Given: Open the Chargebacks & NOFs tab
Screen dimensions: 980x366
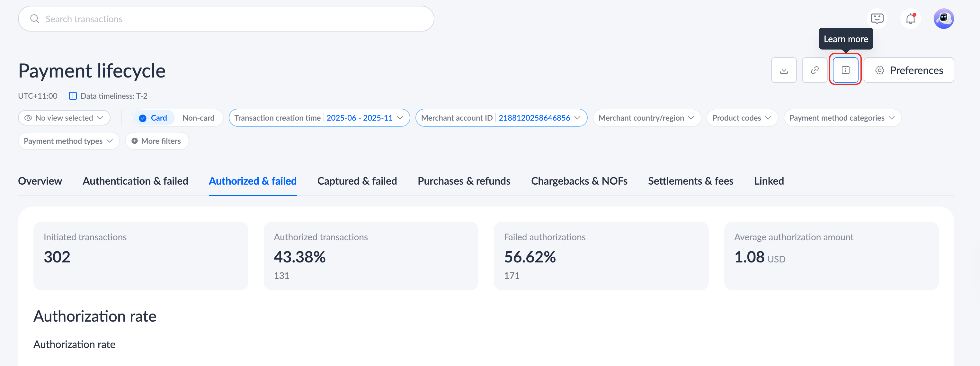Looking at the screenshot, I should coord(579,181).
